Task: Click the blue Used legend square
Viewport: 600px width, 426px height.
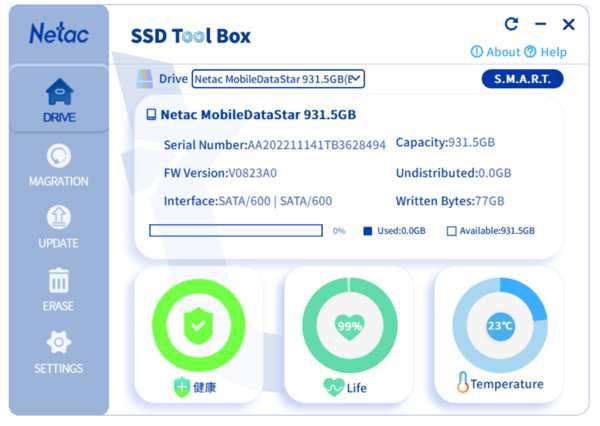Action: click(367, 231)
